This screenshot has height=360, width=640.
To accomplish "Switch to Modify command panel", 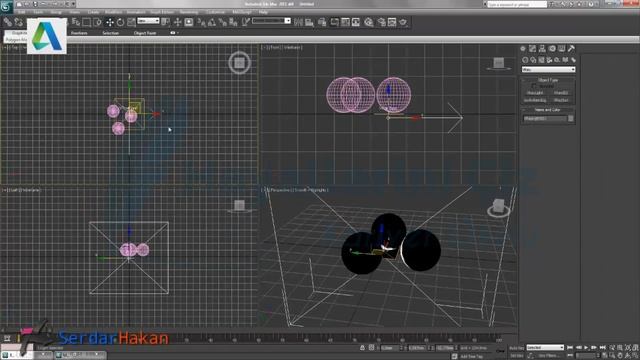I will (x=532, y=48).
